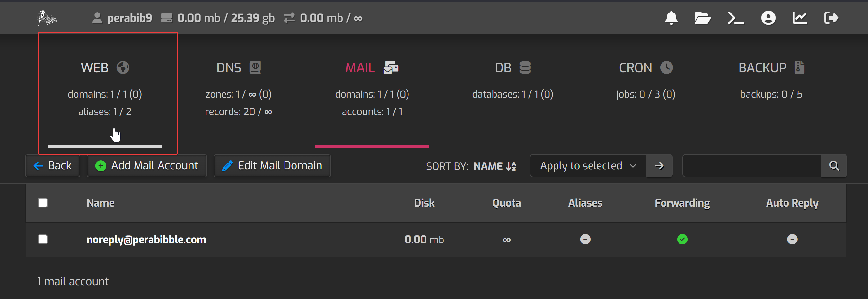Open the statistics chart icon
The width and height of the screenshot is (868, 299).
(x=799, y=18)
